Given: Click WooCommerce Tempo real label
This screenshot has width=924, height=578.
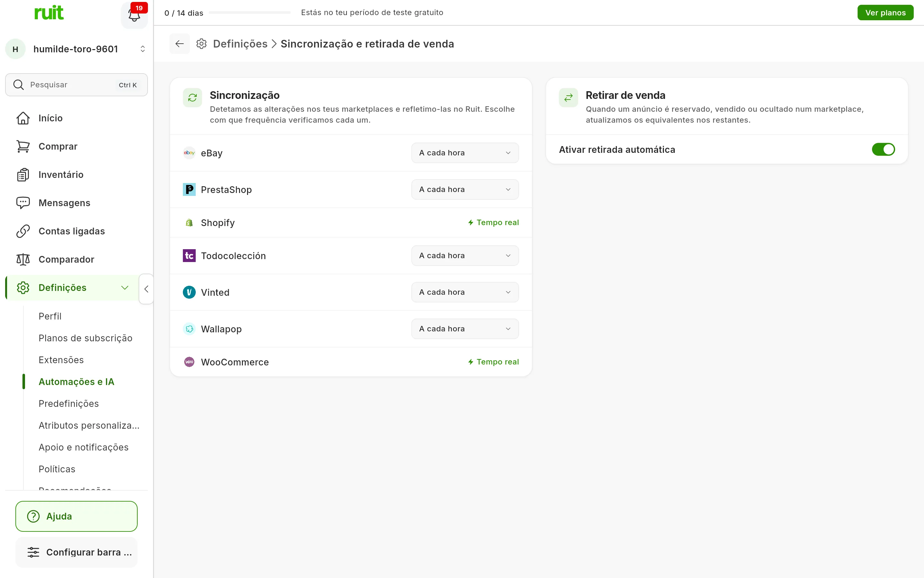Looking at the screenshot, I should 493,362.
